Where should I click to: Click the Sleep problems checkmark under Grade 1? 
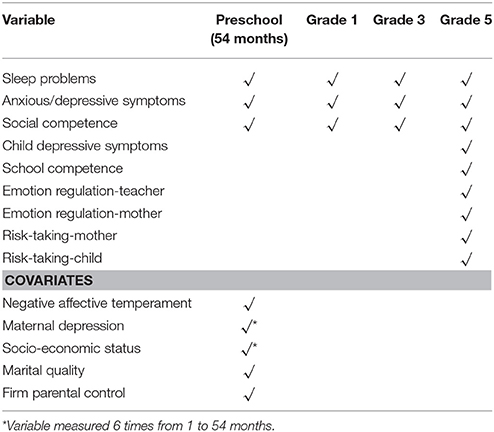[333, 79]
